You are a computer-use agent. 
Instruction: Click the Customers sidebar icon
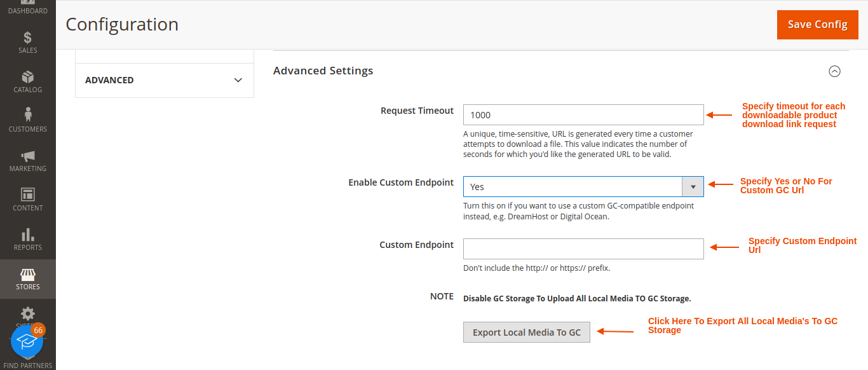tap(28, 121)
